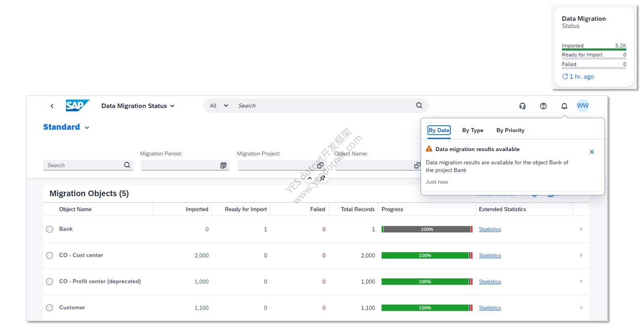Switch to the By Date tab
Image resolution: width=644 pixels, height=328 pixels.
click(439, 130)
